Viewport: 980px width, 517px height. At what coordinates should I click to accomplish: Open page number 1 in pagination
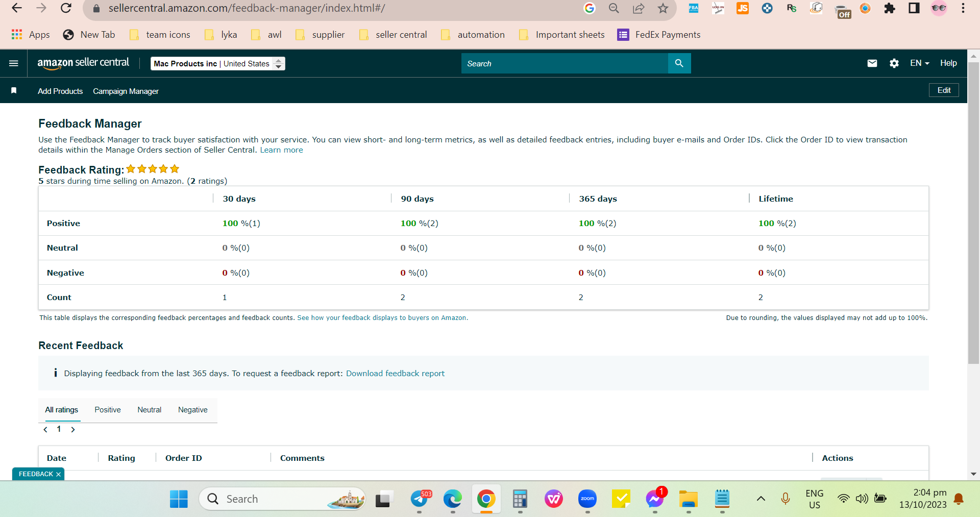pos(59,429)
